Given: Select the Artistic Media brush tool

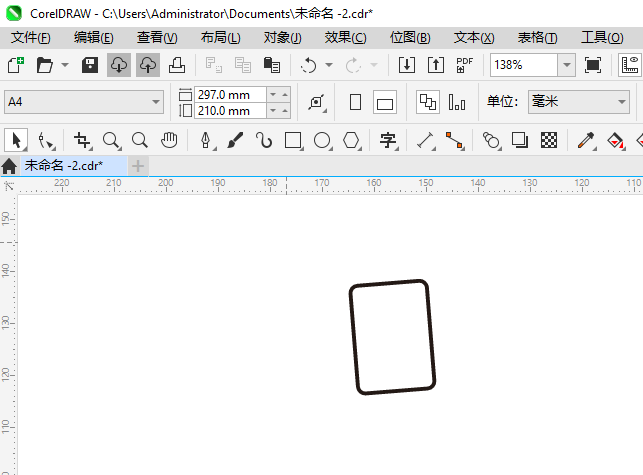Looking at the screenshot, I should 235,140.
